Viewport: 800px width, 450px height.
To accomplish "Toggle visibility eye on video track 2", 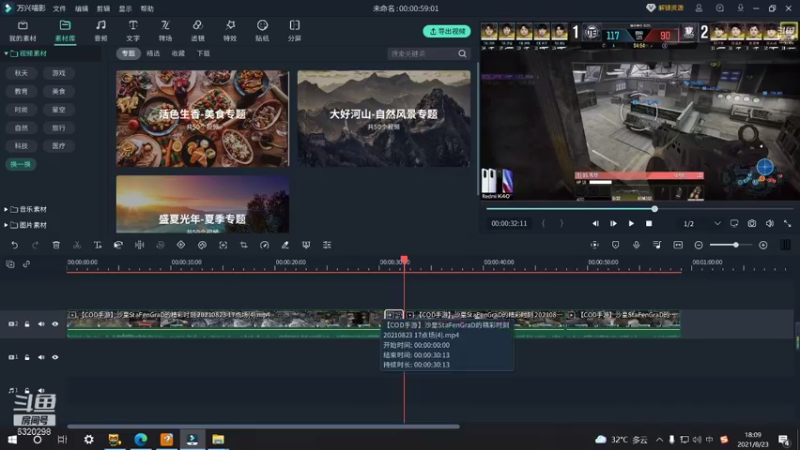I will tap(55, 324).
